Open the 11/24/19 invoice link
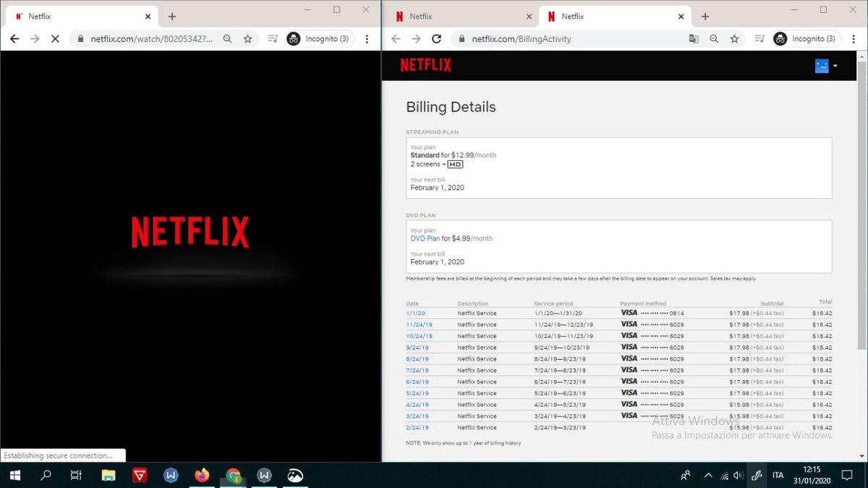The image size is (868, 488). click(419, 325)
